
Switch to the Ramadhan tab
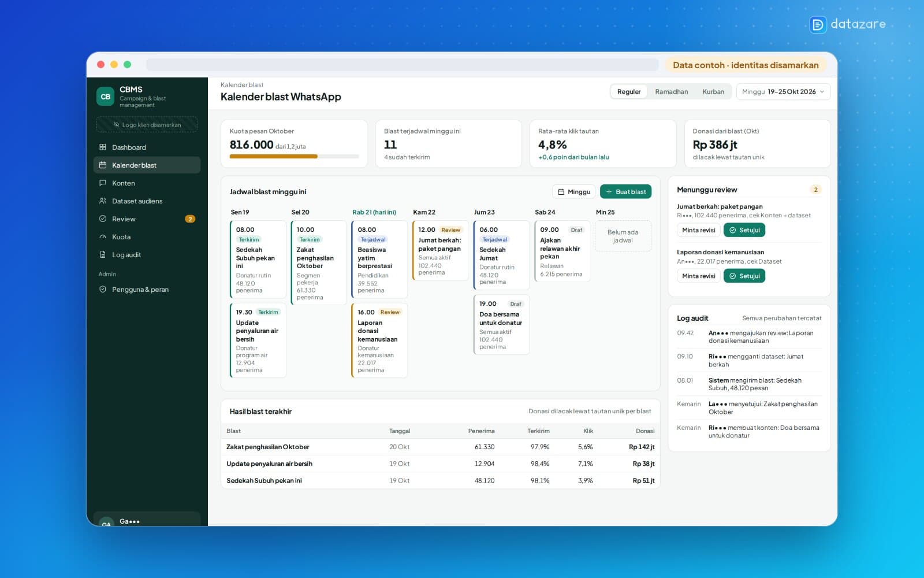672,92
